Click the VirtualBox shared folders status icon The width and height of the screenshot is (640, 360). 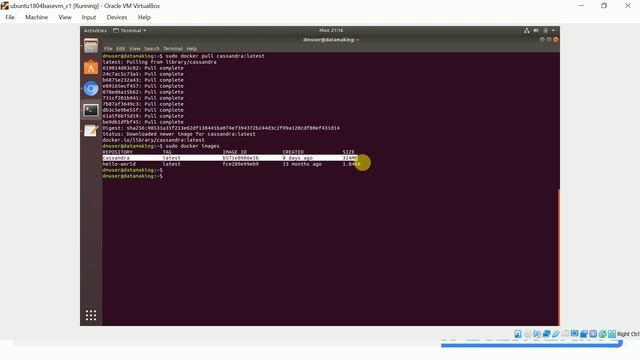click(x=565, y=334)
